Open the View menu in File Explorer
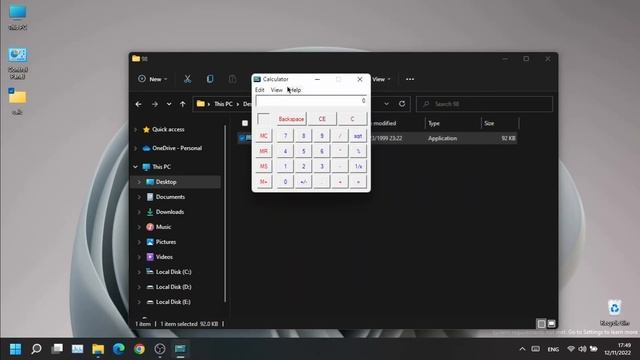640x360 pixels. coord(381,79)
